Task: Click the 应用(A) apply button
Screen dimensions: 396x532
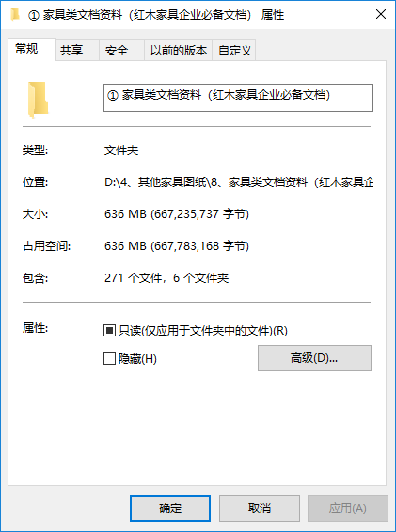Action: 348,509
